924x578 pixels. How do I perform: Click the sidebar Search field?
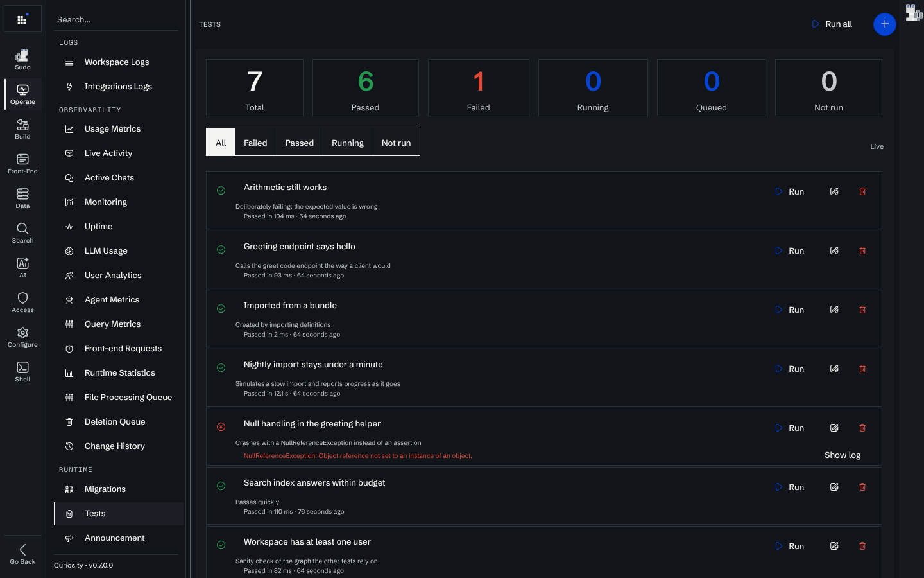[x=116, y=19]
